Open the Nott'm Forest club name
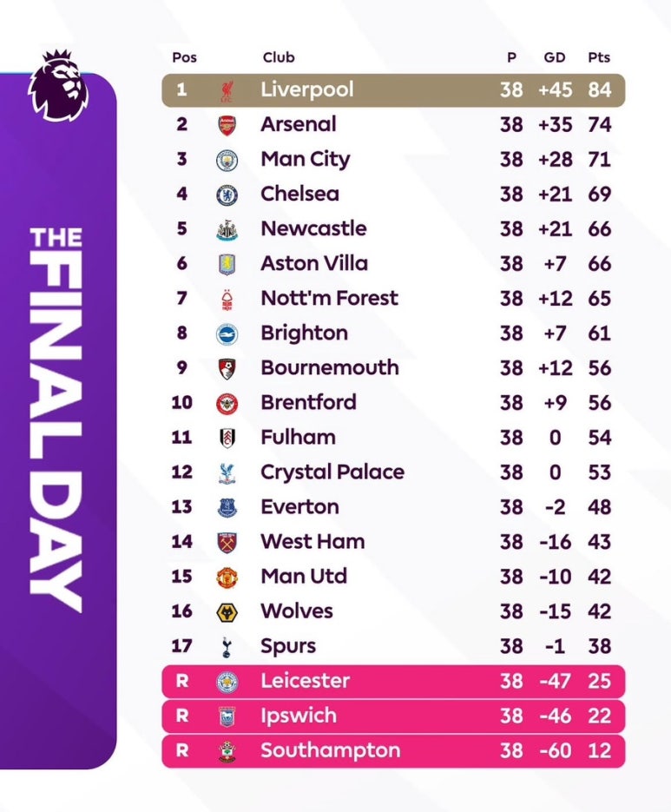Image resolution: width=671 pixels, height=812 pixels. pyautogui.click(x=329, y=298)
